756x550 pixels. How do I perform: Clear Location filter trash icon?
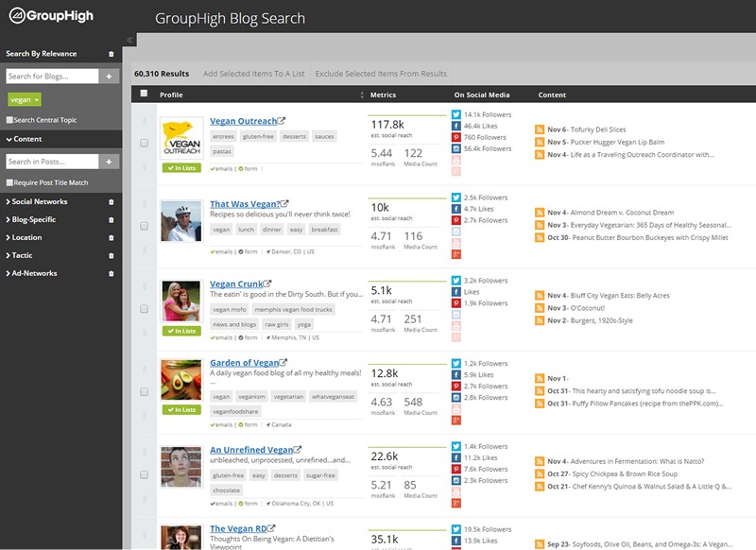click(x=112, y=237)
